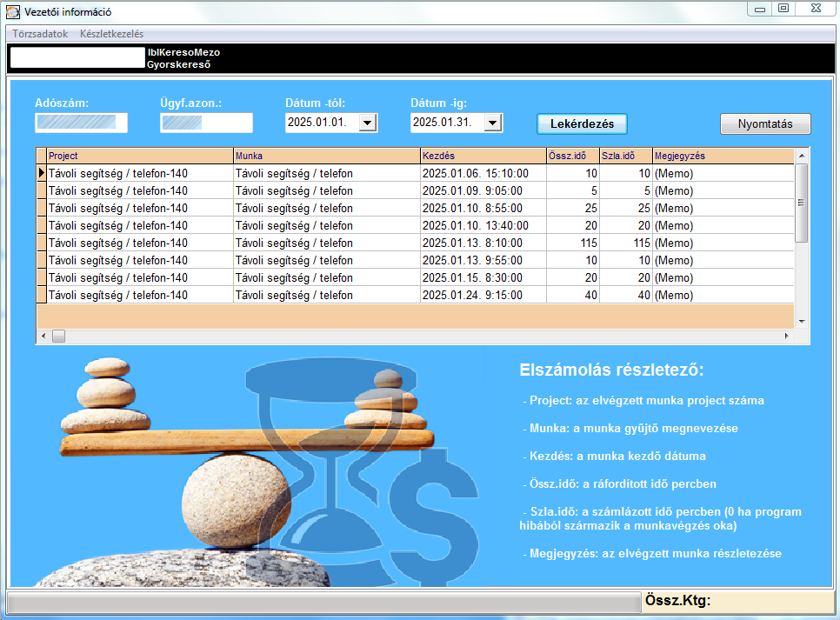This screenshot has width=840, height=620.
Task: Open the Törzsadatok menu
Action: pos(40,34)
